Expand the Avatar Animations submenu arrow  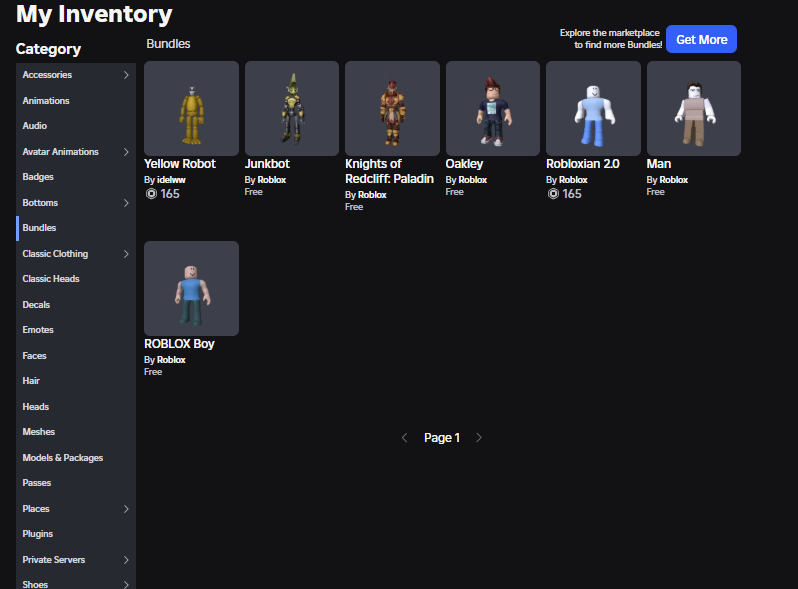coord(126,152)
